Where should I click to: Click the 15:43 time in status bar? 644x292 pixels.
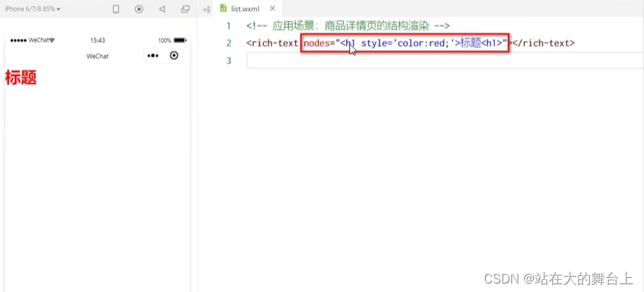coord(97,40)
